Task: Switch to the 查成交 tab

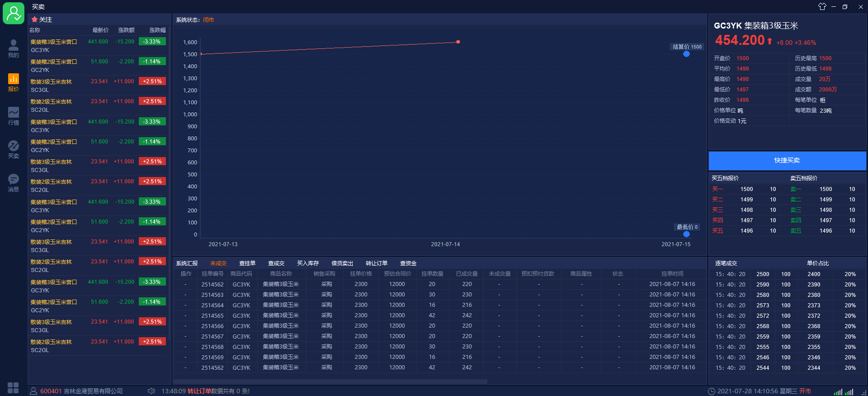Action: point(276,263)
